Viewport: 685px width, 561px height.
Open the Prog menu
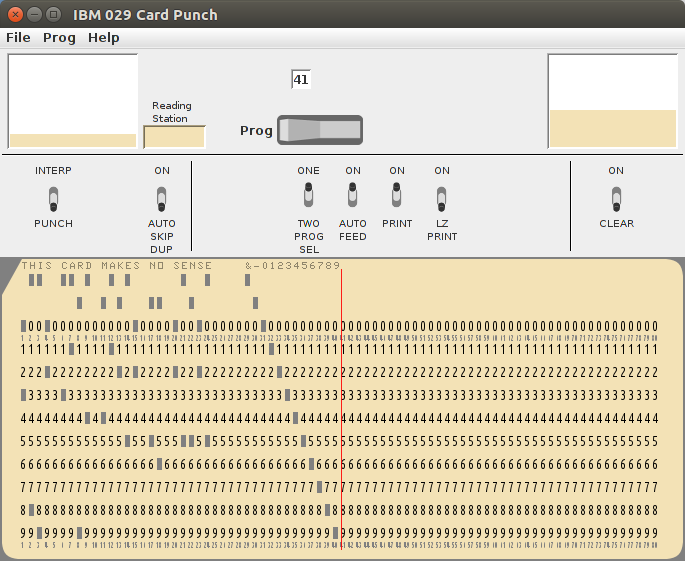[x=59, y=38]
